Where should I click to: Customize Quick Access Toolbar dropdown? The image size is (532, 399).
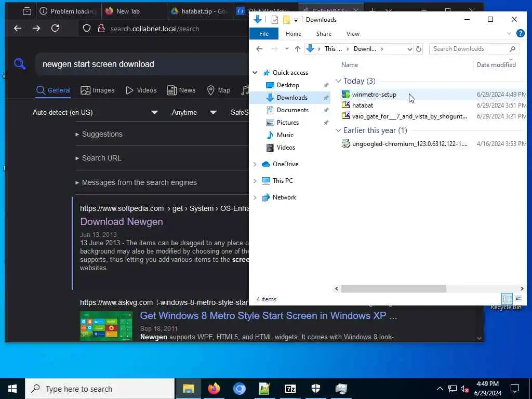(x=296, y=20)
